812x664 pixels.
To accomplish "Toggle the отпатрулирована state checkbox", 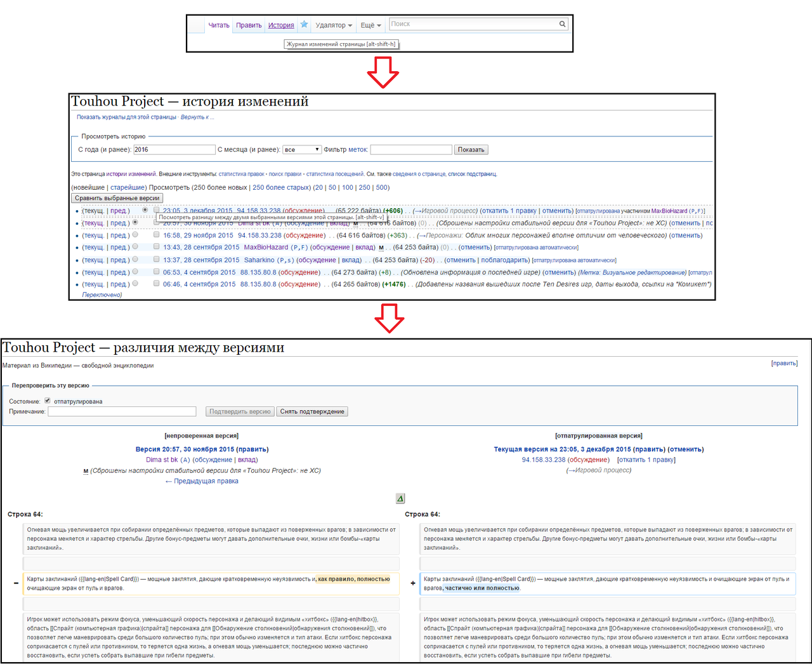I will [48, 401].
